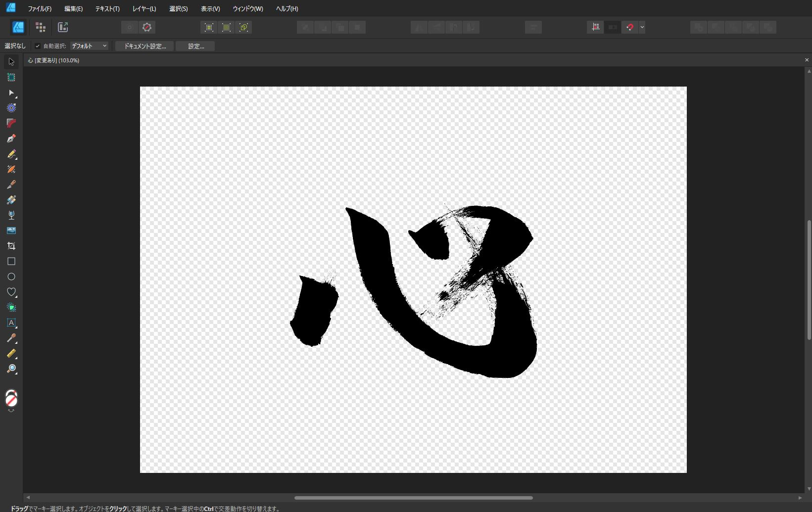Select the Ellipse shape tool
The image size is (812, 512).
[11, 277]
